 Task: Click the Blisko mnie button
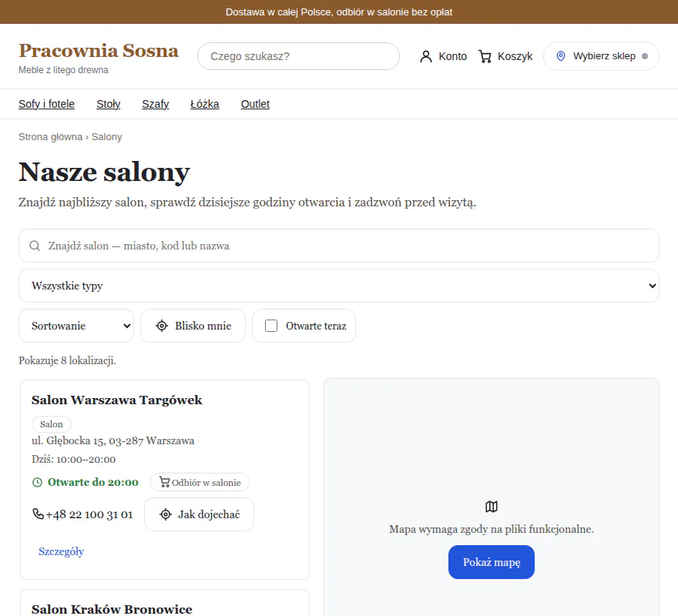pyautogui.click(x=193, y=326)
